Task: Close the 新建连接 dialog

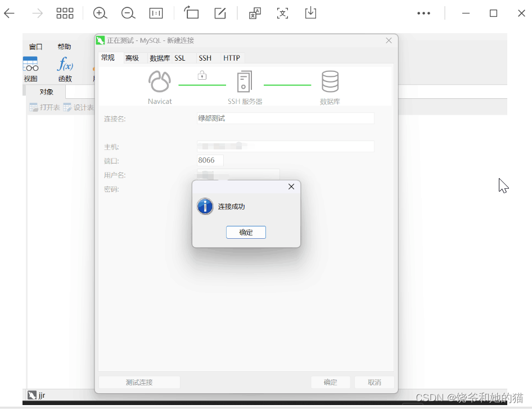Action: tap(389, 40)
